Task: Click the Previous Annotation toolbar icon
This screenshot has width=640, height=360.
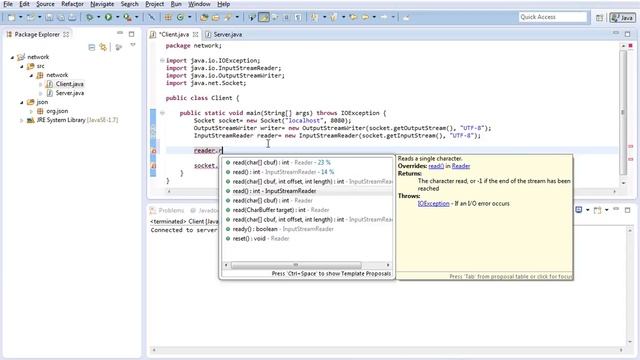Action: pyautogui.click(x=333, y=18)
